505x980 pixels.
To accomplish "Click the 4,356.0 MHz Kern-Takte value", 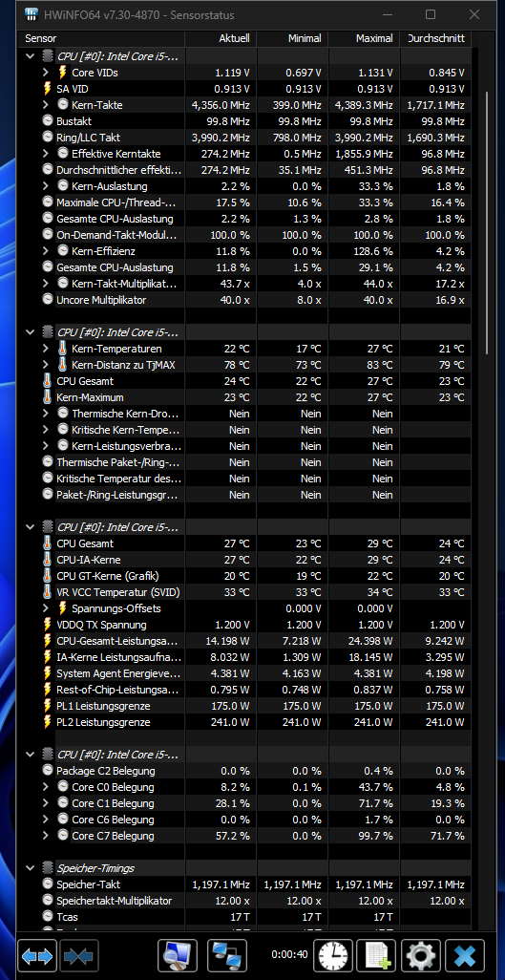I will coord(221,105).
